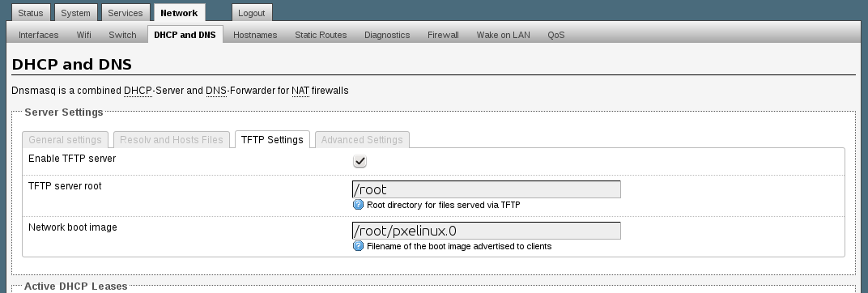This screenshot has height=293, width=868.
Task: Go to the Status top menu
Action: pyautogui.click(x=31, y=13)
